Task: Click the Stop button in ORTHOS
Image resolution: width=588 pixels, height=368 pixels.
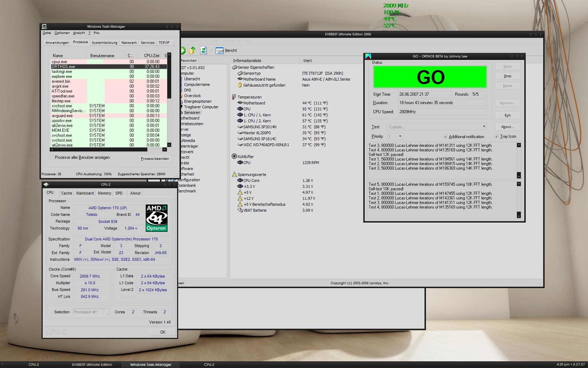Action: pos(507,76)
